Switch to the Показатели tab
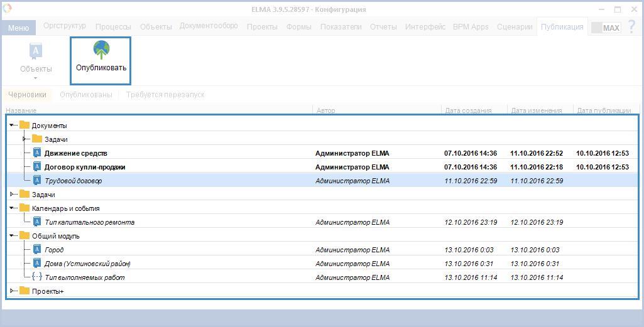This screenshot has width=644, height=327. coord(341,27)
